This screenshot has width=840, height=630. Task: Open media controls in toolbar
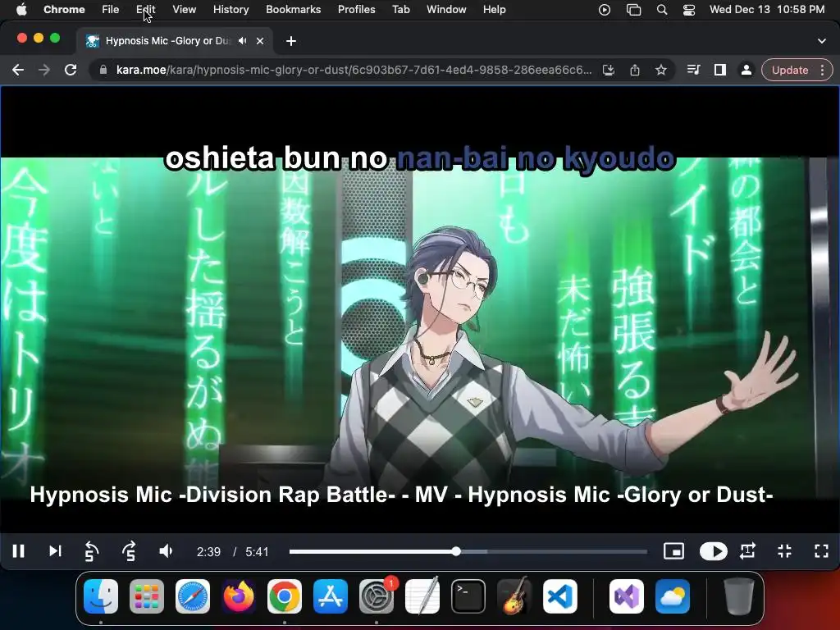(694, 71)
